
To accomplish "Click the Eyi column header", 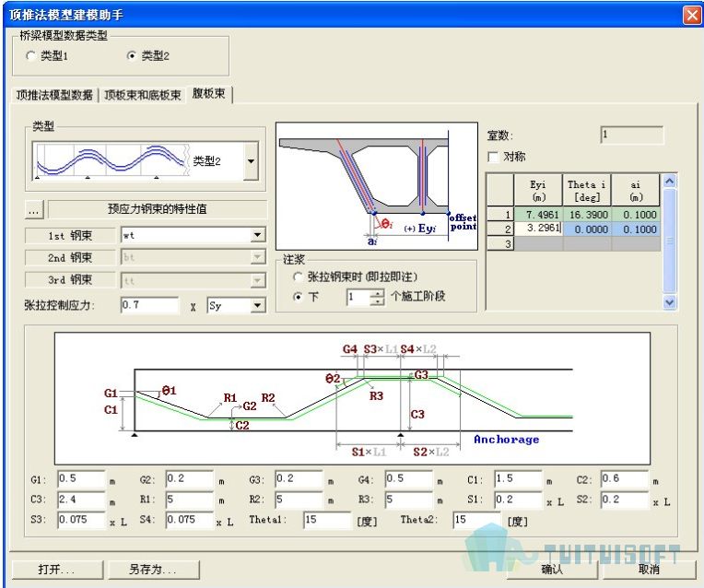I will point(538,191).
